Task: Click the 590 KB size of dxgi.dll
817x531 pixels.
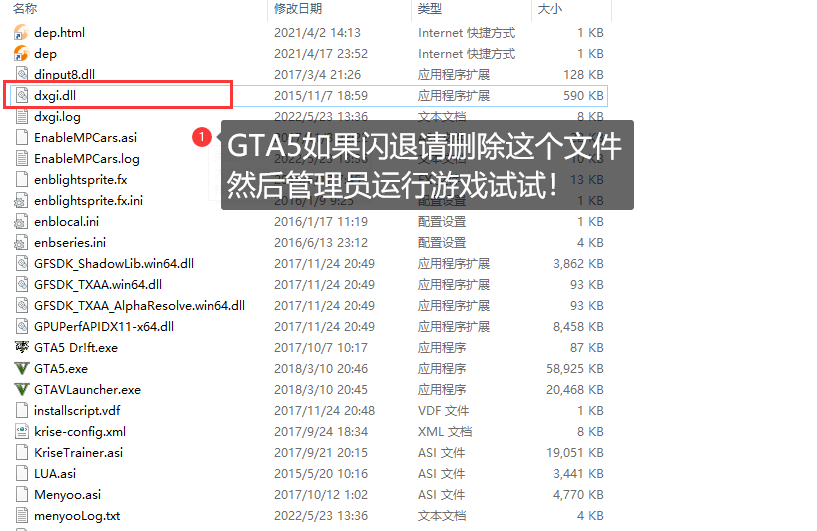Action: pos(583,96)
